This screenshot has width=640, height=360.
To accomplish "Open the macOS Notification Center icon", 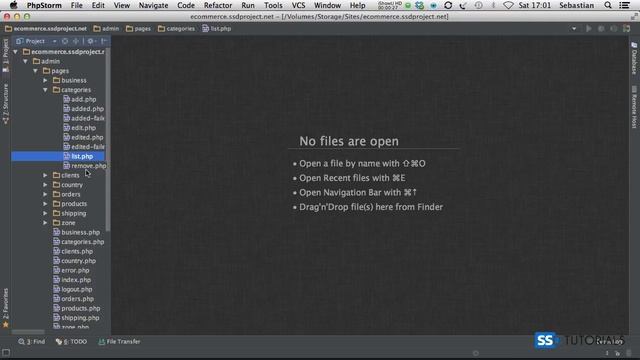I will 624,5.
